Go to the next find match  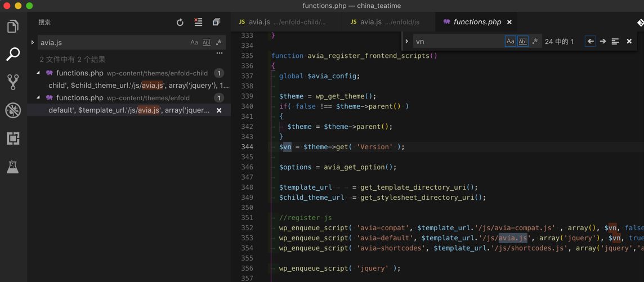[603, 41]
